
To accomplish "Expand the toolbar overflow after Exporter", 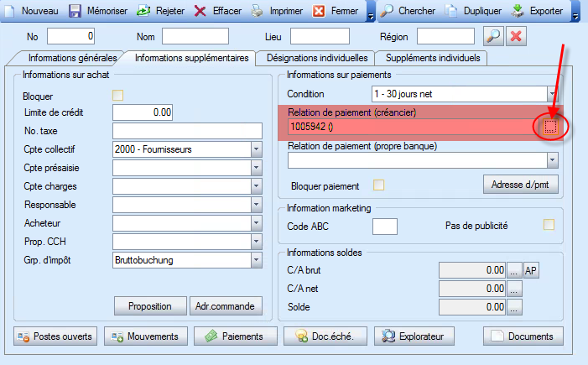I will (x=575, y=16).
